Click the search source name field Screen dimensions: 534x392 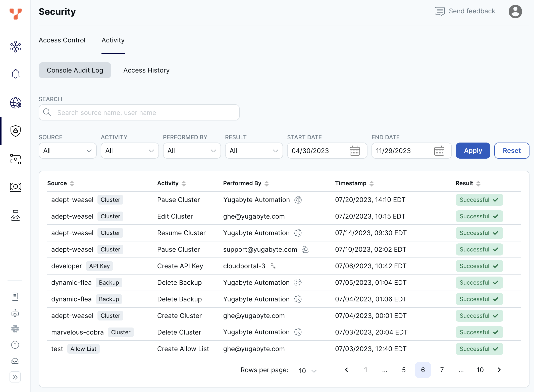tap(139, 113)
